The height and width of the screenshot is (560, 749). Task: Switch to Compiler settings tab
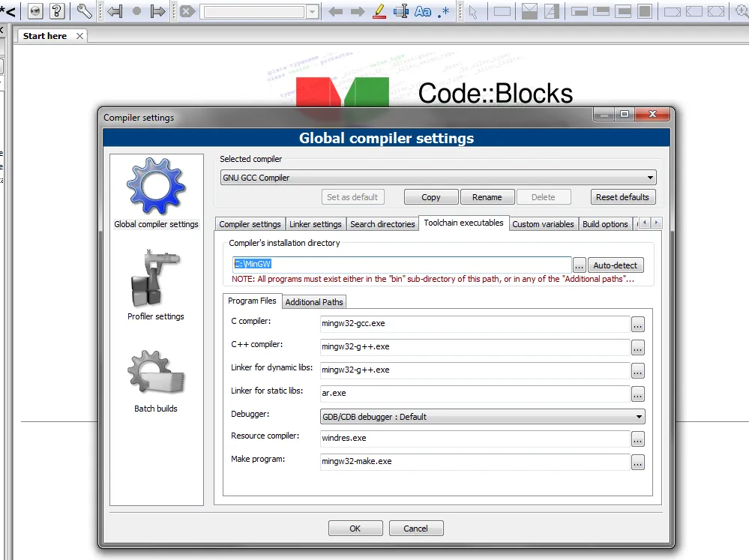click(x=250, y=224)
